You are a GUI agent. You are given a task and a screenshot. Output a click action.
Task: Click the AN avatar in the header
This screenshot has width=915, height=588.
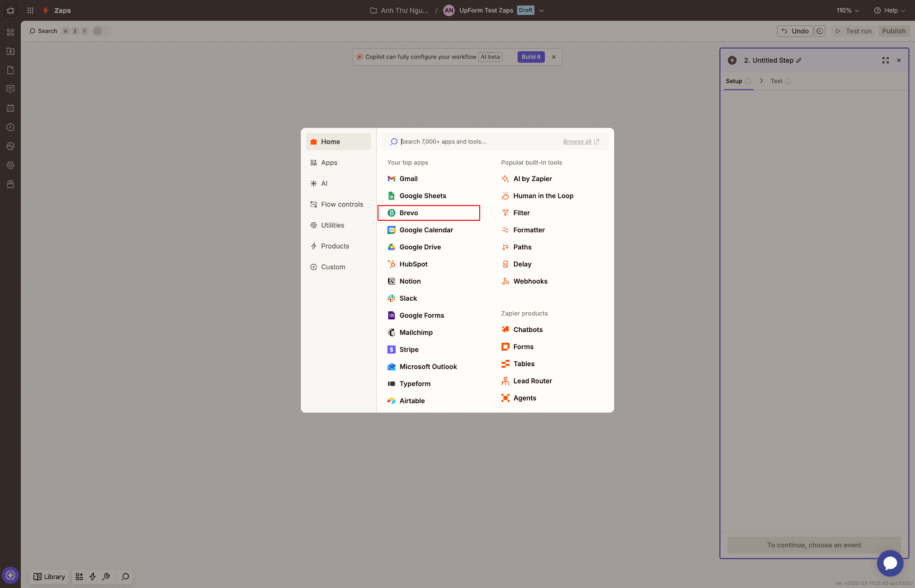449,10
